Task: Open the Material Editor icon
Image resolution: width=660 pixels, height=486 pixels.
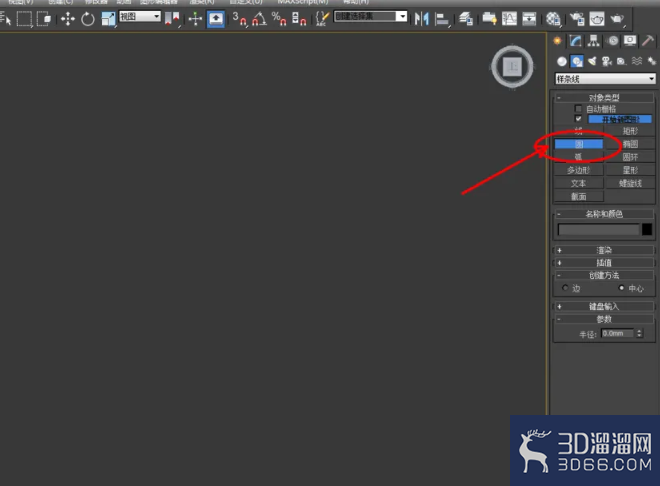Action: tap(553, 19)
